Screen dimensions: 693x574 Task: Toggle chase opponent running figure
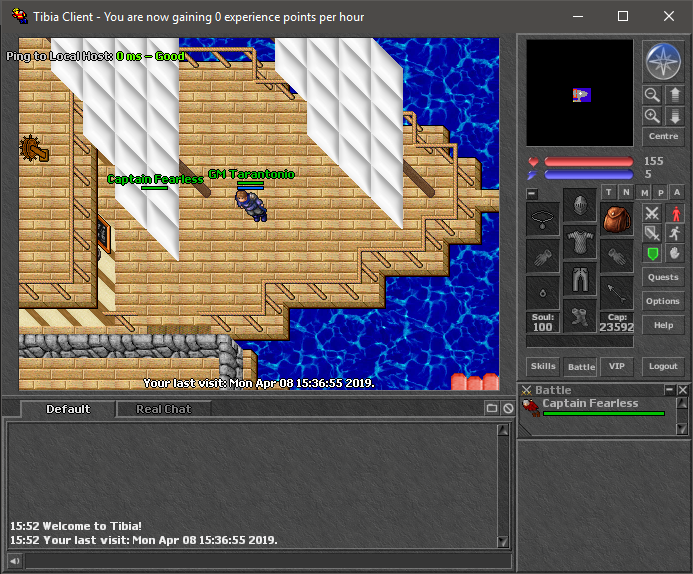pyautogui.click(x=675, y=233)
